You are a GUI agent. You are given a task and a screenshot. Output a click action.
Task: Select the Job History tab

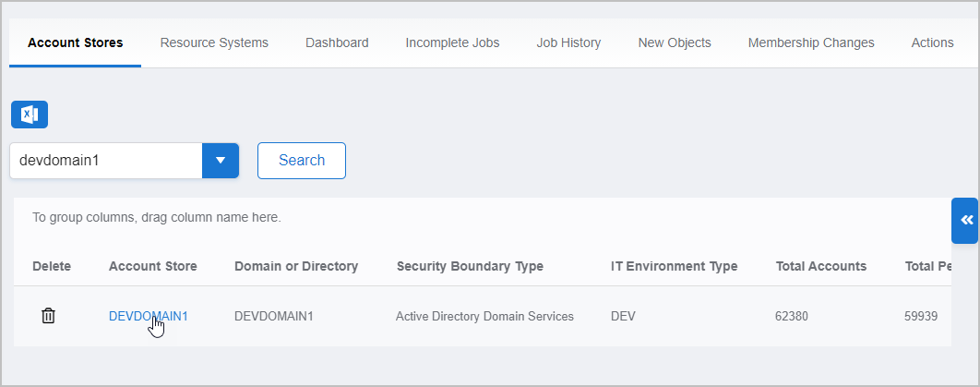pos(568,42)
